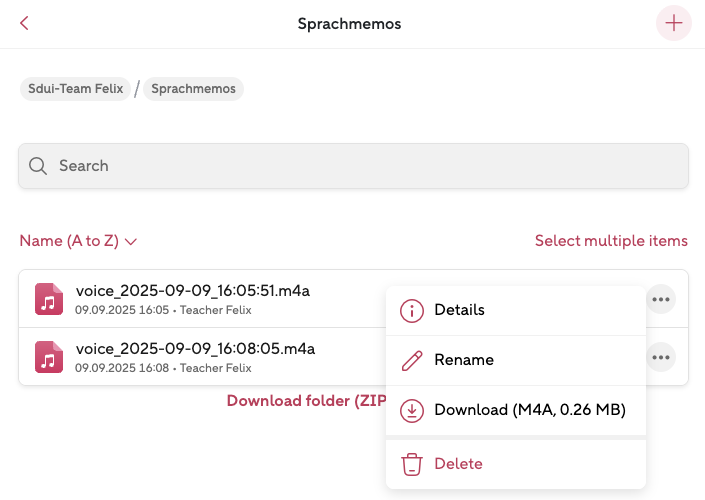The height and width of the screenshot is (500, 705).
Task: Click the info icon beside Details
Action: pos(411,310)
